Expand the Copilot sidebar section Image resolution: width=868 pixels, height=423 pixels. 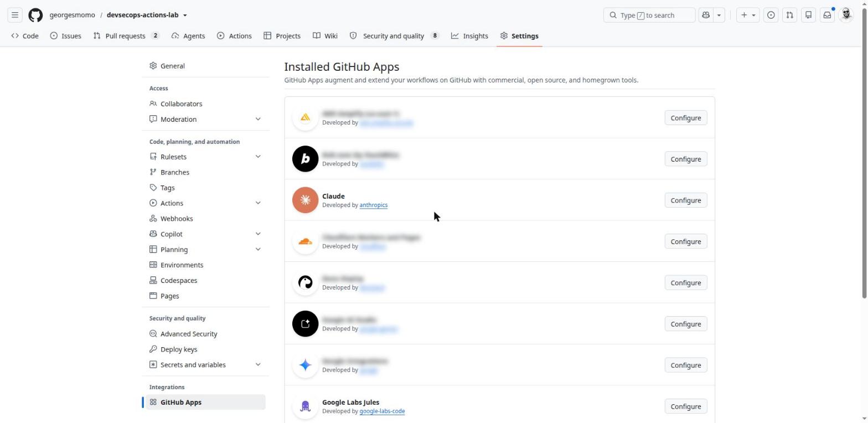(258, 234)
